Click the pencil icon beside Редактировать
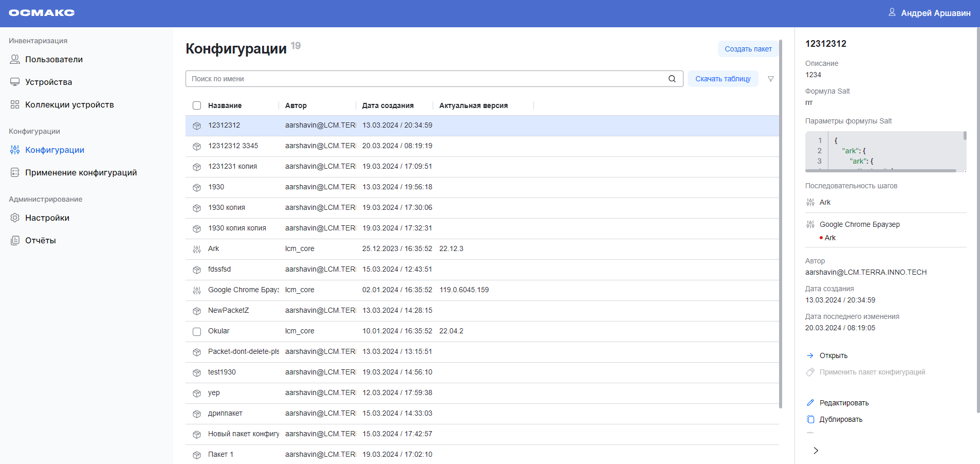The width and height of the screenshot is (980, 464). click(810, 402)
